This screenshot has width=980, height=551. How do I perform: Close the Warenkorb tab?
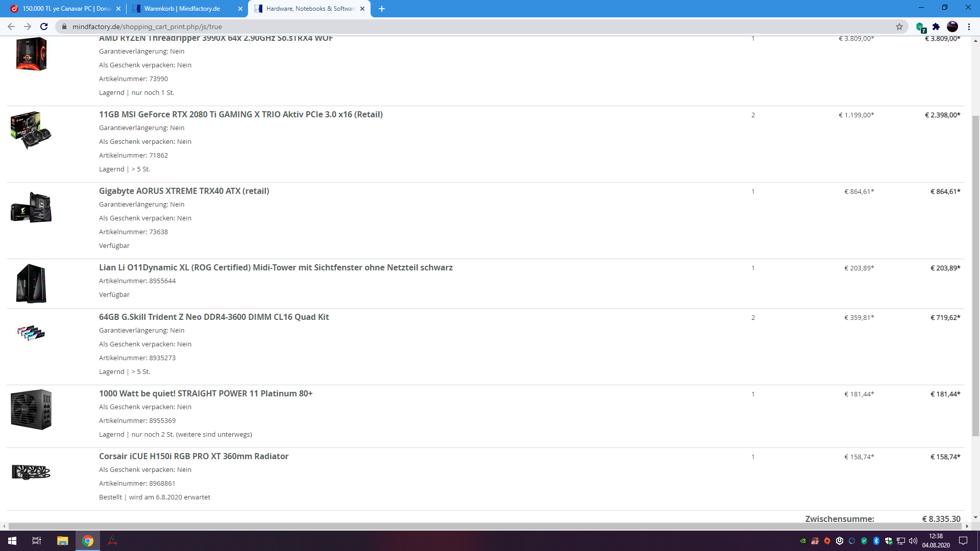(240, 9)
